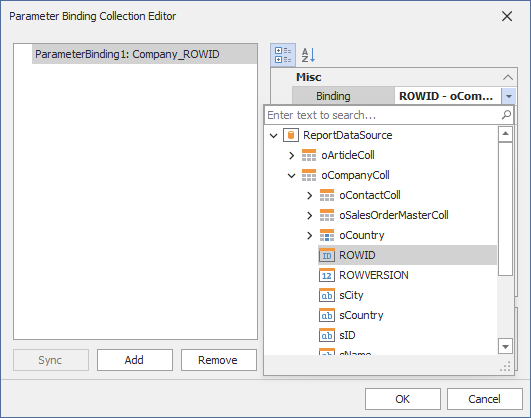This screenshot has width=531, height=418.
Task: Click the ReportDataSource database icon
Action: (x=291, y=135)
